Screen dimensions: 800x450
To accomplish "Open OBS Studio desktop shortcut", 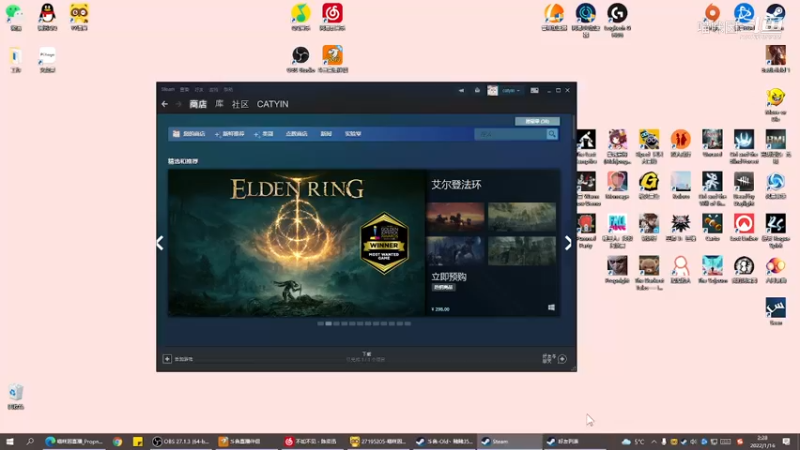I will 301,59.
